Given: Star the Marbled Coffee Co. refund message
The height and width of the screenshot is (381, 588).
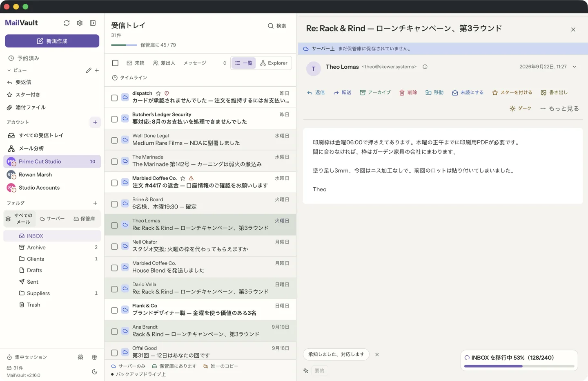Looking at the screenshot, I should [183, 178].
